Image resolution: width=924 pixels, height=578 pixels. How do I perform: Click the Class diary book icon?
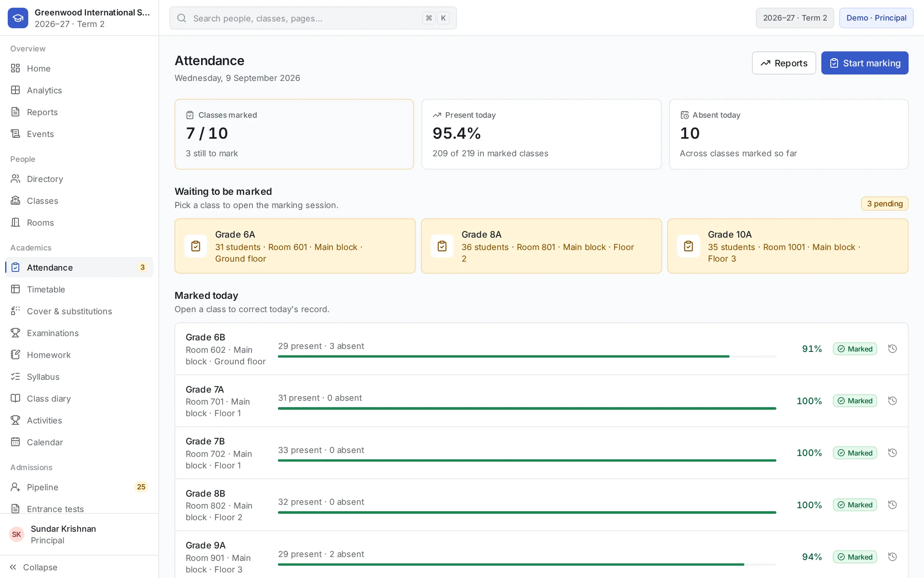point(15,399)
